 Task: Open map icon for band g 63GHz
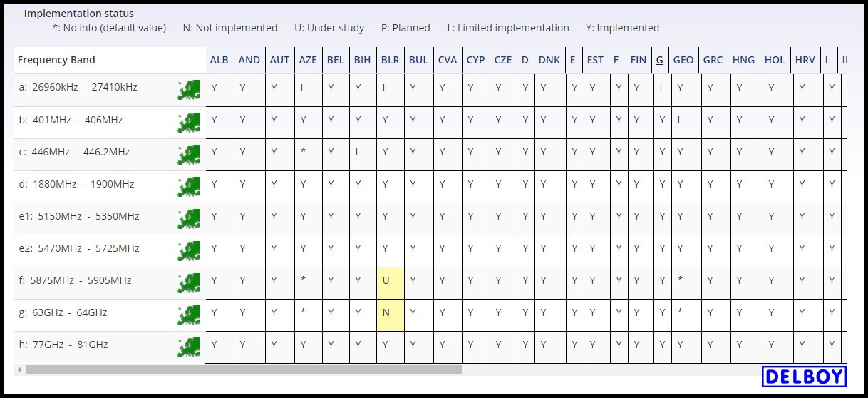[189, 315]
